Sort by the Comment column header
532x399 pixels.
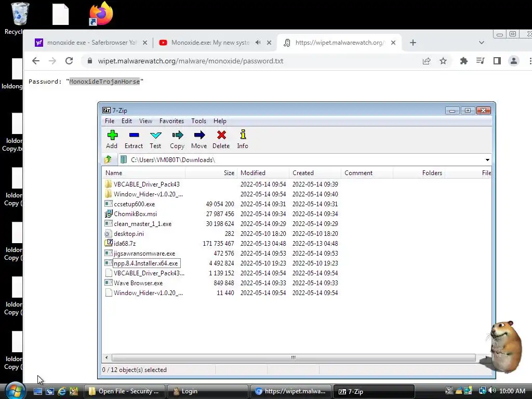click(367, 173)
